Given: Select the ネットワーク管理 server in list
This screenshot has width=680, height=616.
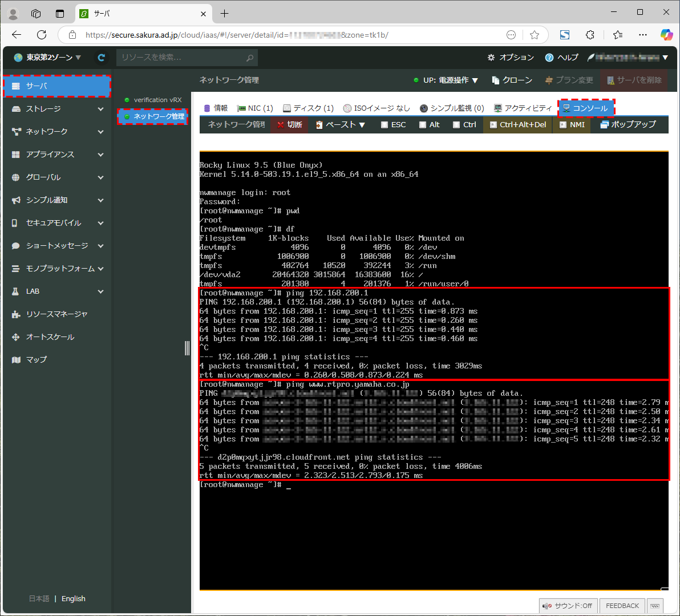Looking at the screenshot, I should [x=153, y=116].
